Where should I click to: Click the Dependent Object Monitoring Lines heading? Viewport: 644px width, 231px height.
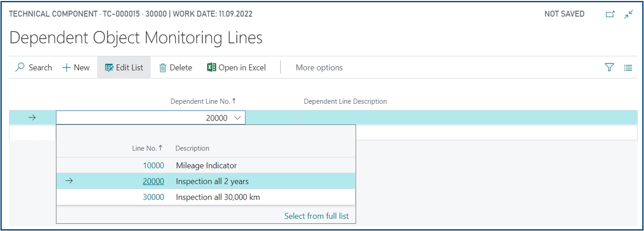(136, 38)
